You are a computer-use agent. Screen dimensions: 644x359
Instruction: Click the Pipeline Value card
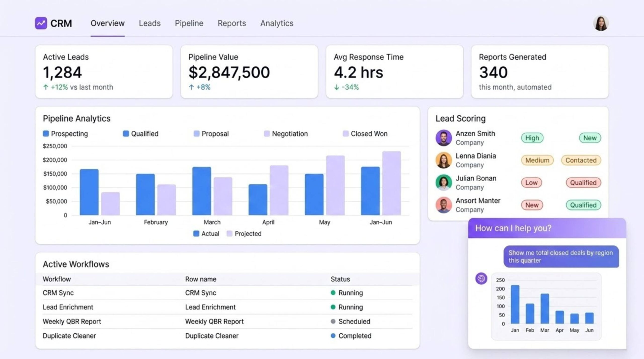pyautogui.click(x=249, y=72)
